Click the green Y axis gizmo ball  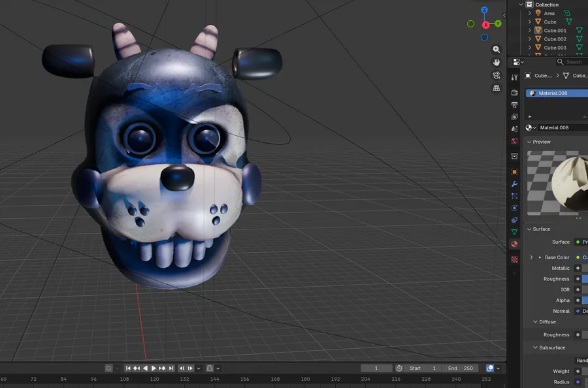click(x=498, y=24)
